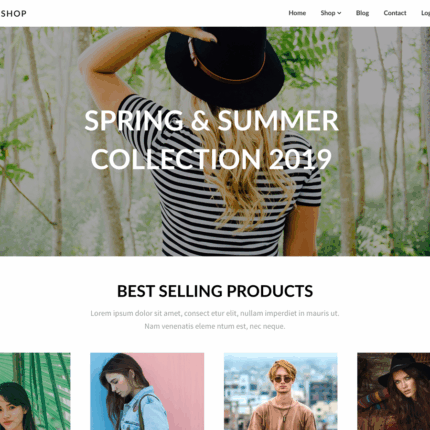The height and width of the screenshot is (430, 430).
Task: Click the forest trees on banner's left side
Action: point(40,142)
